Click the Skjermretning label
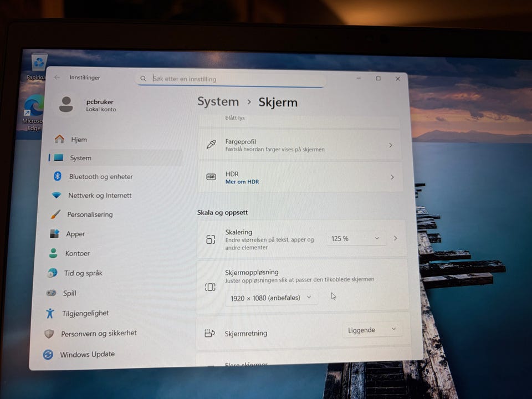Image resolution: width=532 pixels, height=399 pixels. (245, 334)
